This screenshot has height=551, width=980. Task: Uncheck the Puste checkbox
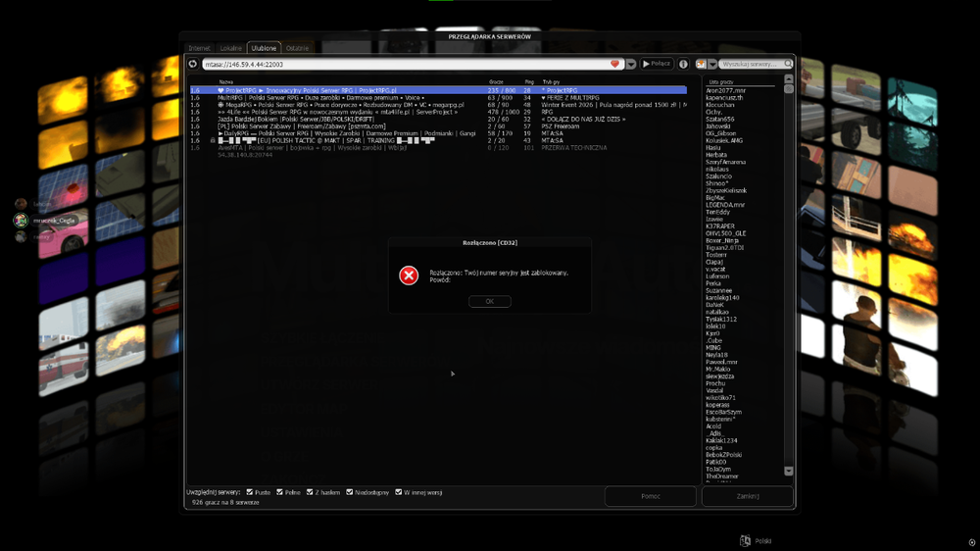tap(249, 492)
